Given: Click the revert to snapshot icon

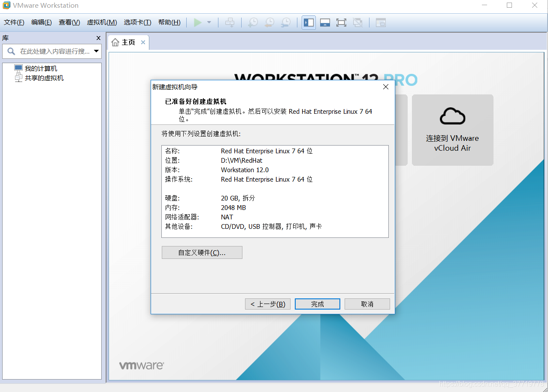Looking at the screenshot, I should (269, 22).
